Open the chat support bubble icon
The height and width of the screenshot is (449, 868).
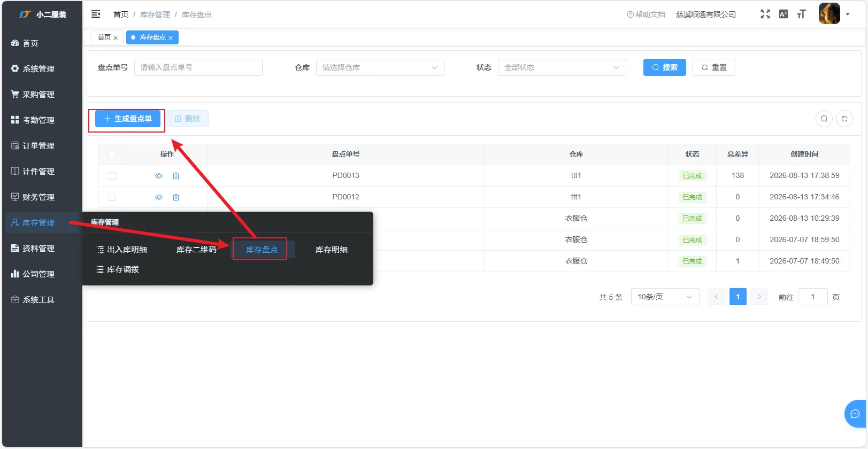(x=855, y=414)
